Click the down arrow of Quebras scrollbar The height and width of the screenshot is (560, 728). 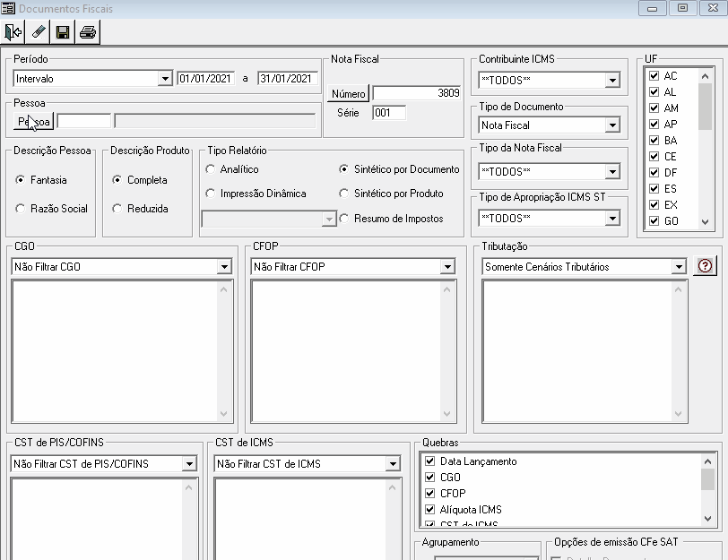tap(707, 518)
